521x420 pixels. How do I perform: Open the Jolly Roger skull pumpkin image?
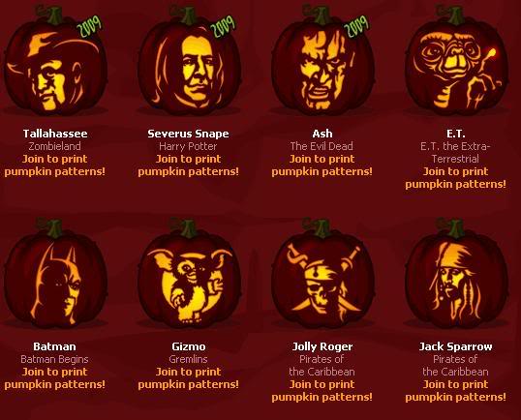[323, 274]
